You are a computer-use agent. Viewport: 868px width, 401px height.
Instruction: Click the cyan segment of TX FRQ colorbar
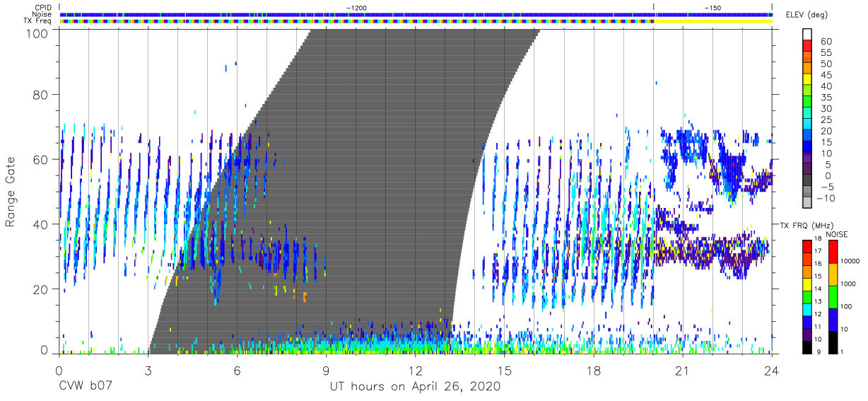807,309
